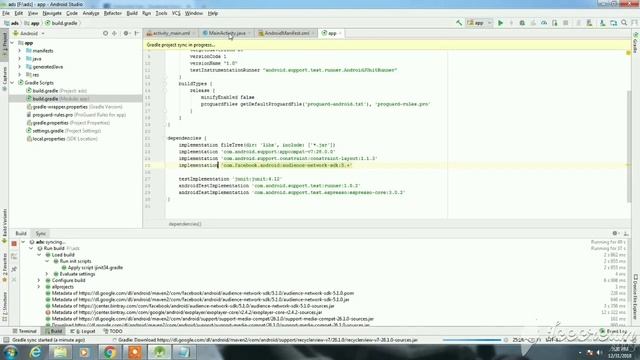
Task: Hide the Build panel with hide icon
Action: (626, 233)
